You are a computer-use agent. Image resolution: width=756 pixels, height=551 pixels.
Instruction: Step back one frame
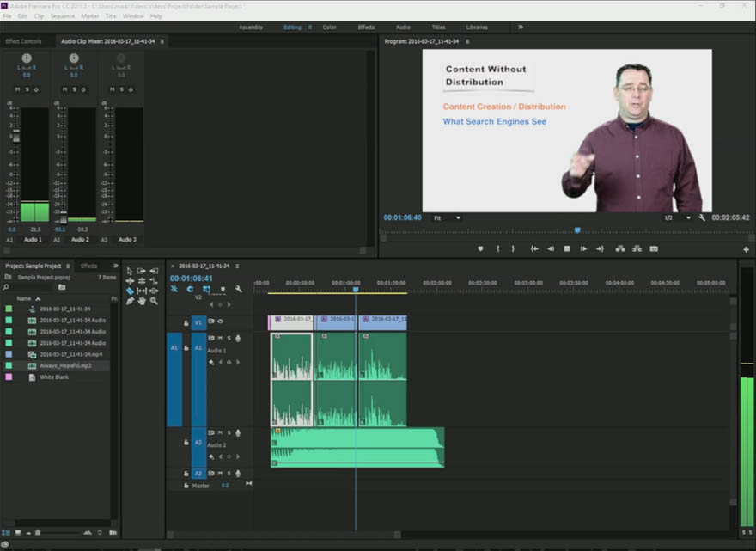tap(551, 249)
